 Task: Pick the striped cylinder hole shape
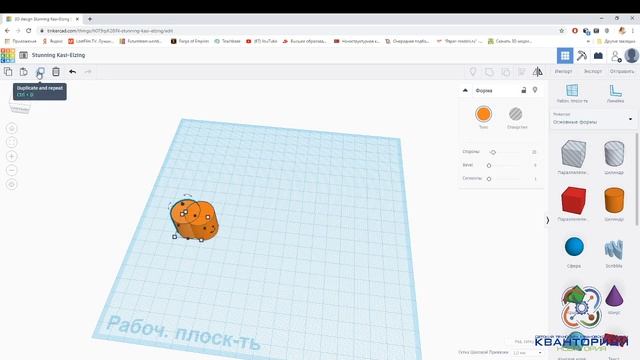point(614,153)
